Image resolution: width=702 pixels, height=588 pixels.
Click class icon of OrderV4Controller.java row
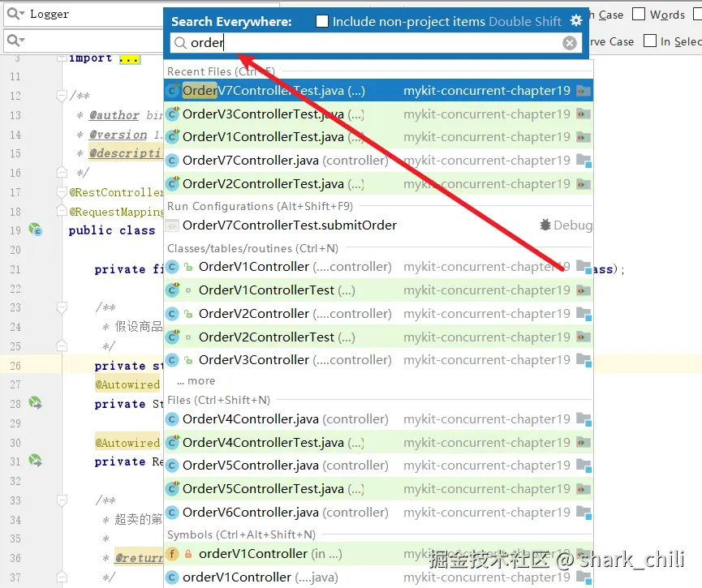tap(172, 420)
